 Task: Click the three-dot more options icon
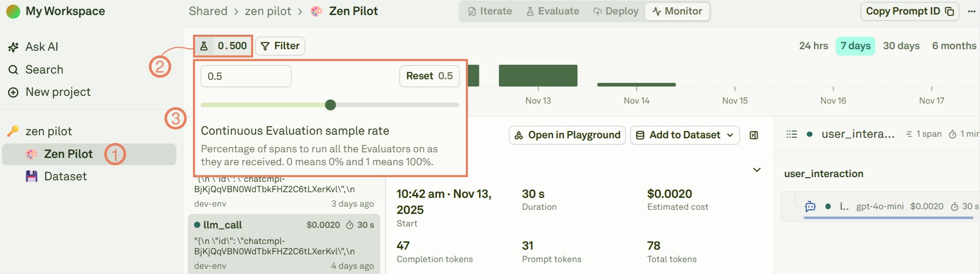click(x=971, y=11)
